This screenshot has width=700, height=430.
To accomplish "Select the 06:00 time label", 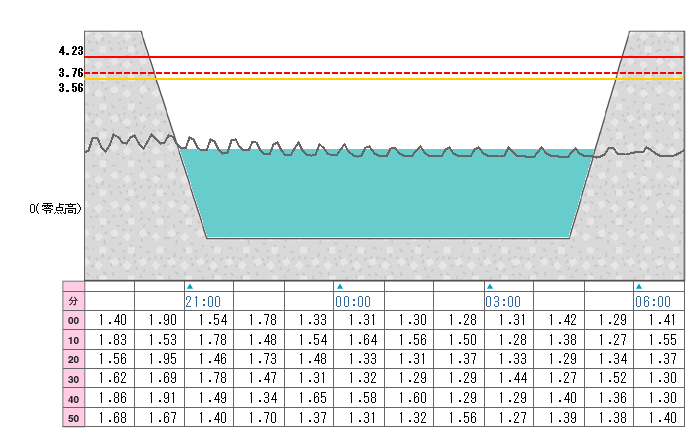I will coord(653,302).
